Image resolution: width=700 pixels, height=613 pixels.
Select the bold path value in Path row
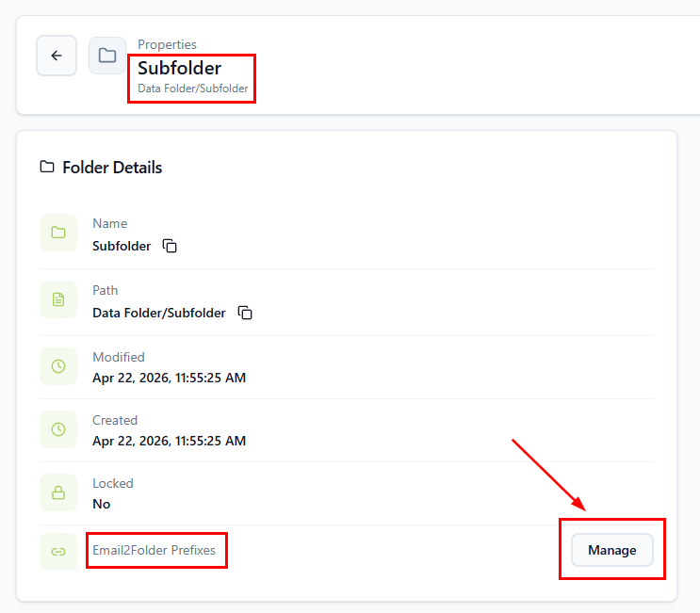158,313
